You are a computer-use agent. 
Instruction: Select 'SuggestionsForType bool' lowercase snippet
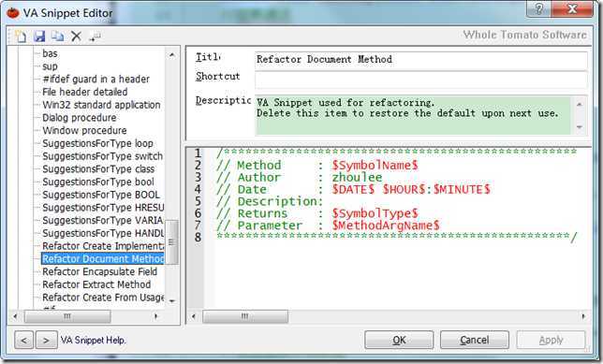coord(98,182)
